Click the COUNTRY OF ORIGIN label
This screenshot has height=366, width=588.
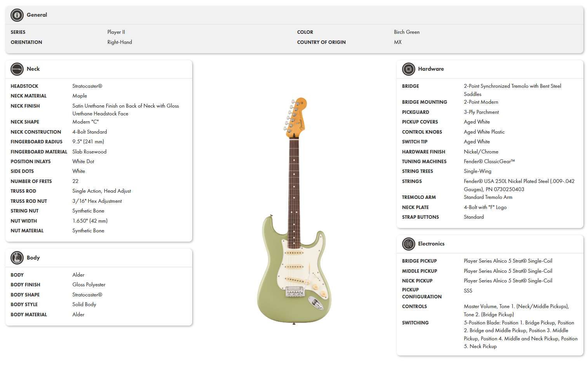321,42
